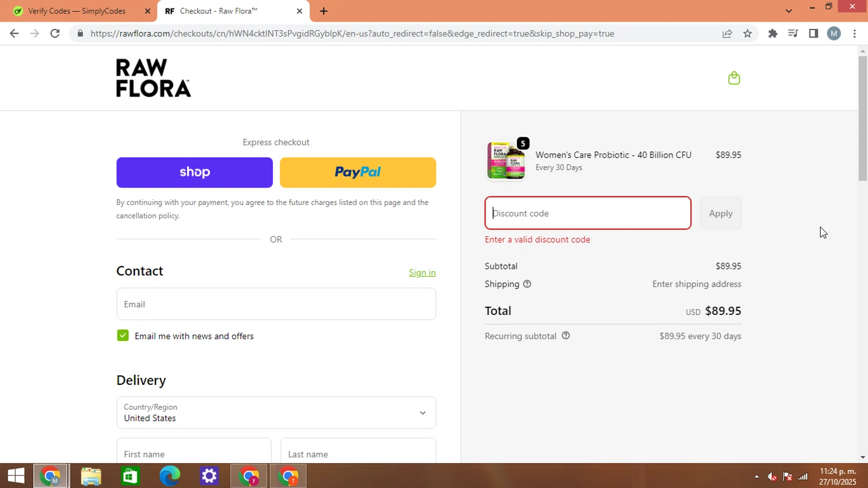Click the '$89.95 every 30 days' text
Screen dimensions: 868x488
point(700,336)
